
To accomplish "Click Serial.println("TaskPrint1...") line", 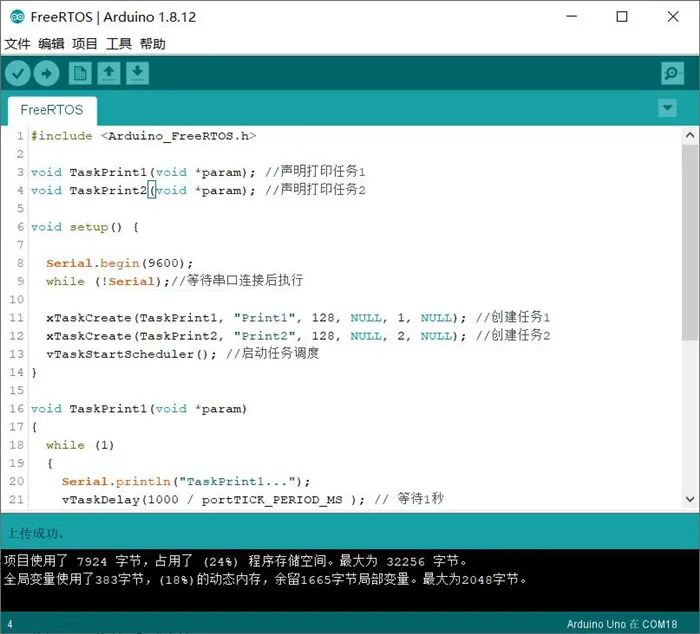I will [186, 481].
